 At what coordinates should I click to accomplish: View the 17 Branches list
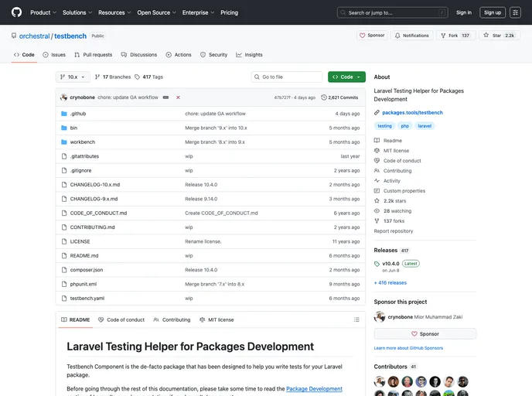click(x=113, y=77)
